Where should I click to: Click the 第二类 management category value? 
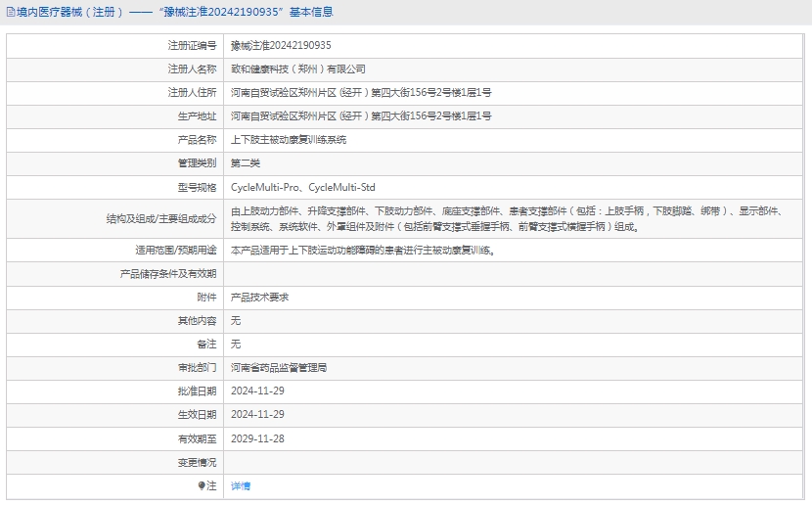[245, 163]
